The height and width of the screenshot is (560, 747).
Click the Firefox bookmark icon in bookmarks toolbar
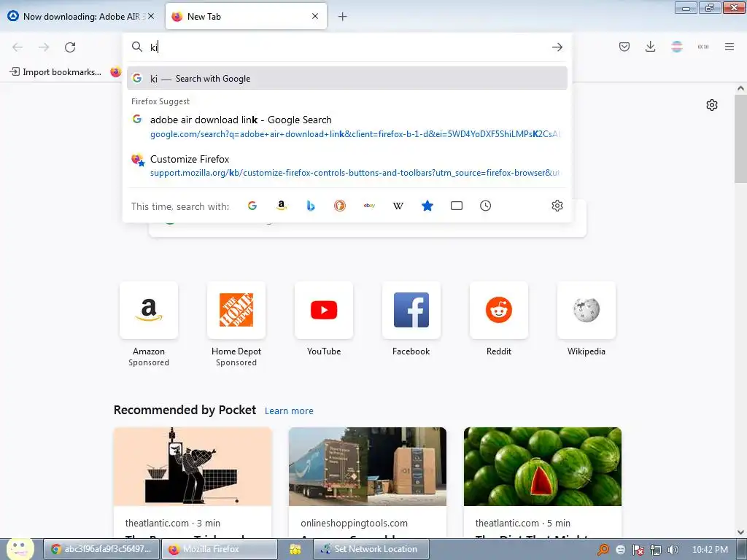pyautogui.click(x=116, y=72)
